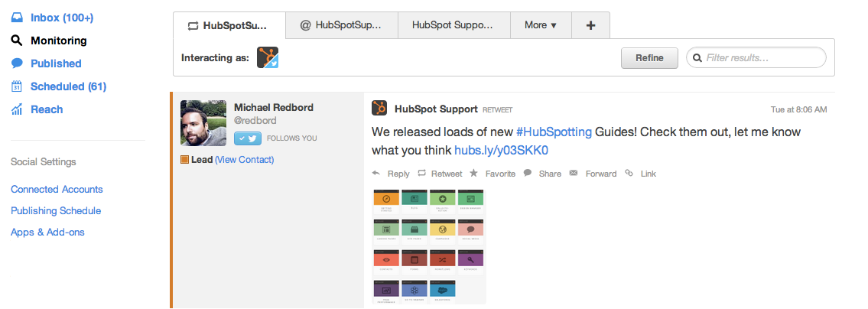Open the hubs.ly/y03SKK0 link
The width and height of the screenshot is (868, 309).
coord(502,151)
